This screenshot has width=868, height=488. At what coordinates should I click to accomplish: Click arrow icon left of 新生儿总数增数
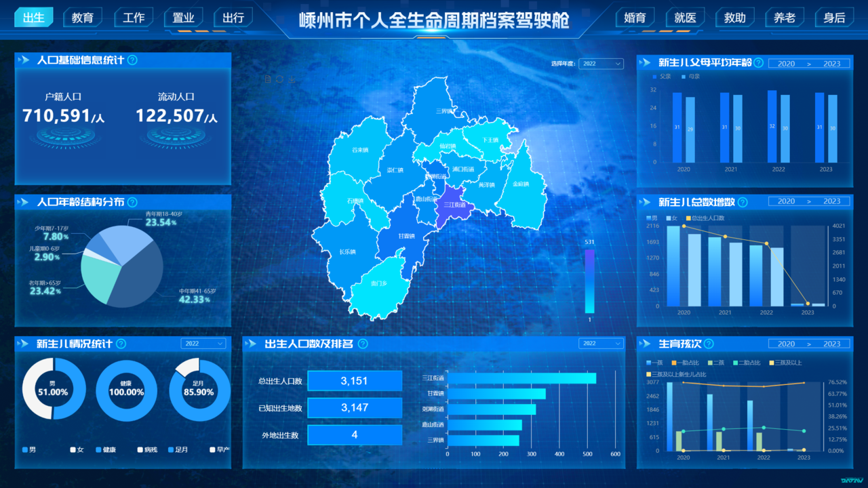(x=646, y=202)
